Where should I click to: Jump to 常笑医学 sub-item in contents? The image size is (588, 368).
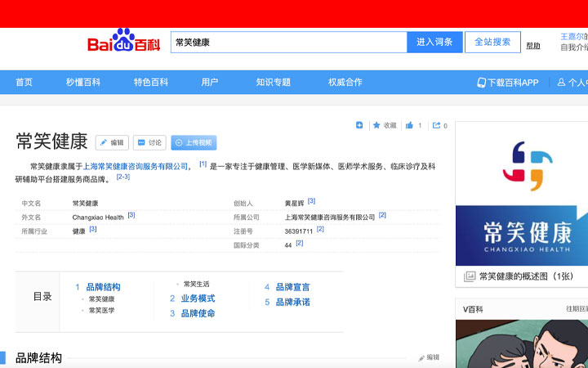click(x=101, y=311)
